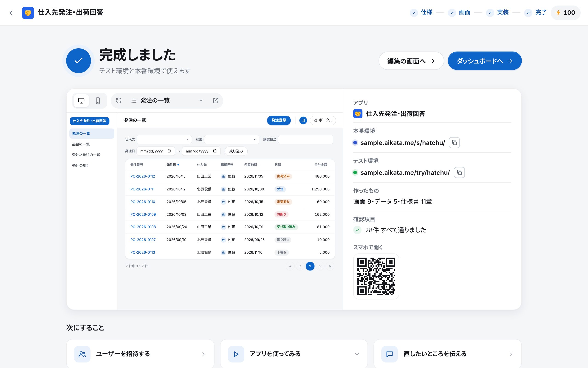Select 発注の一覧 in the sidebar

[x=92, y=134]
